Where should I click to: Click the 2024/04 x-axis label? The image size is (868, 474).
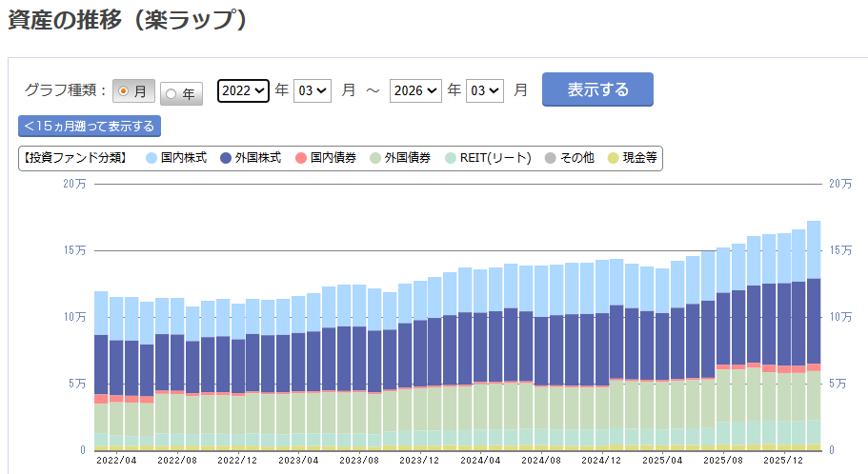tap(481, 460)
